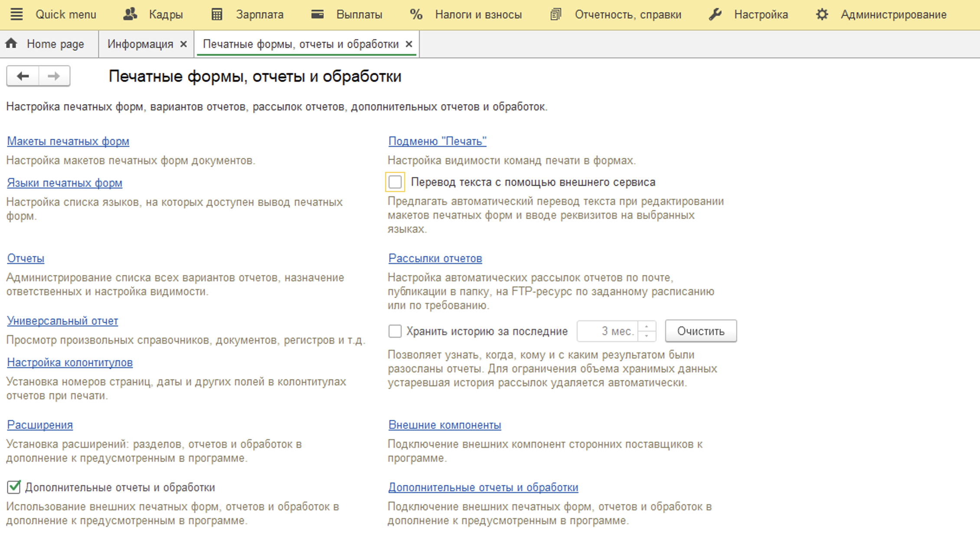Click the Зарплата calculator icon
Screen dimensions: 980x546
point(217,14)
